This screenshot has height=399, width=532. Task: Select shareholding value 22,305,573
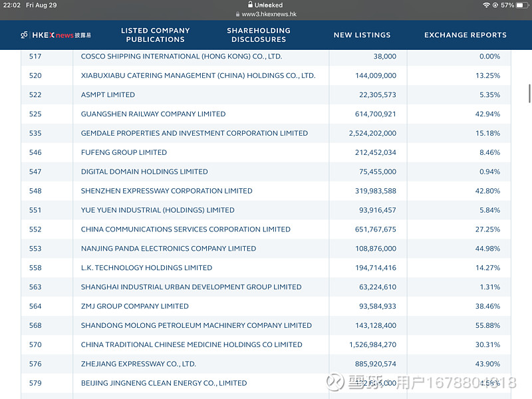[x=378, y=94]
